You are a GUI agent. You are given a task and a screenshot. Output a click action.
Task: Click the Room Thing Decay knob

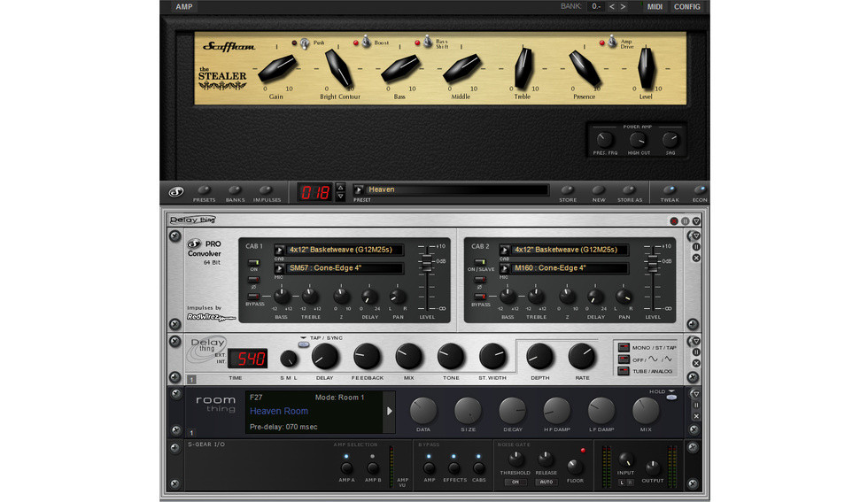(x=512, y=411)
